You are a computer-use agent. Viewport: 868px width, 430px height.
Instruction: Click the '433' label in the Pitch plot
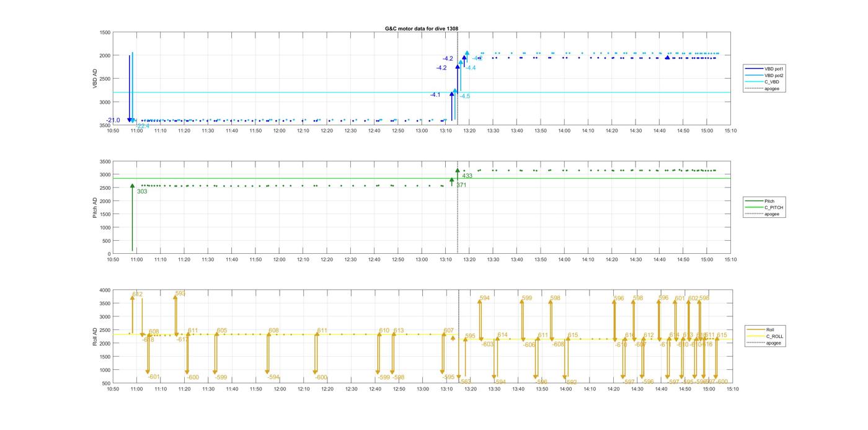tap(467, 176)
